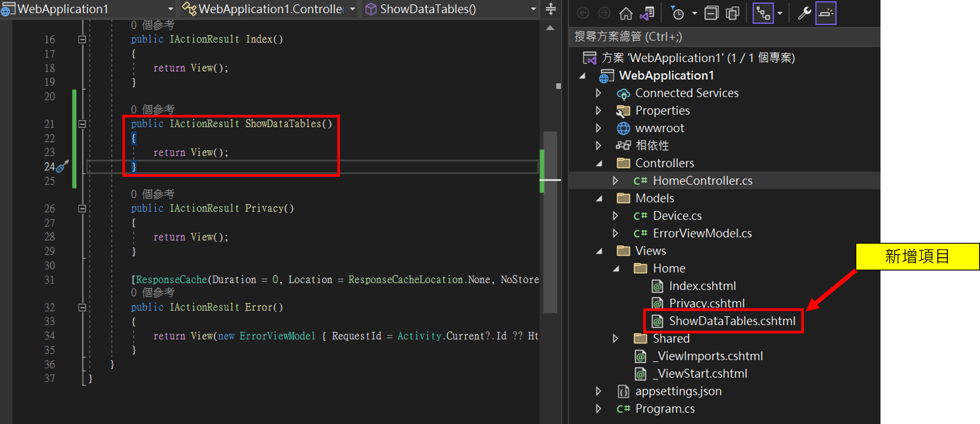980x424 pixels.
Task: Switch views using the Visual Studio views icon
Action: tap(647, 14)
